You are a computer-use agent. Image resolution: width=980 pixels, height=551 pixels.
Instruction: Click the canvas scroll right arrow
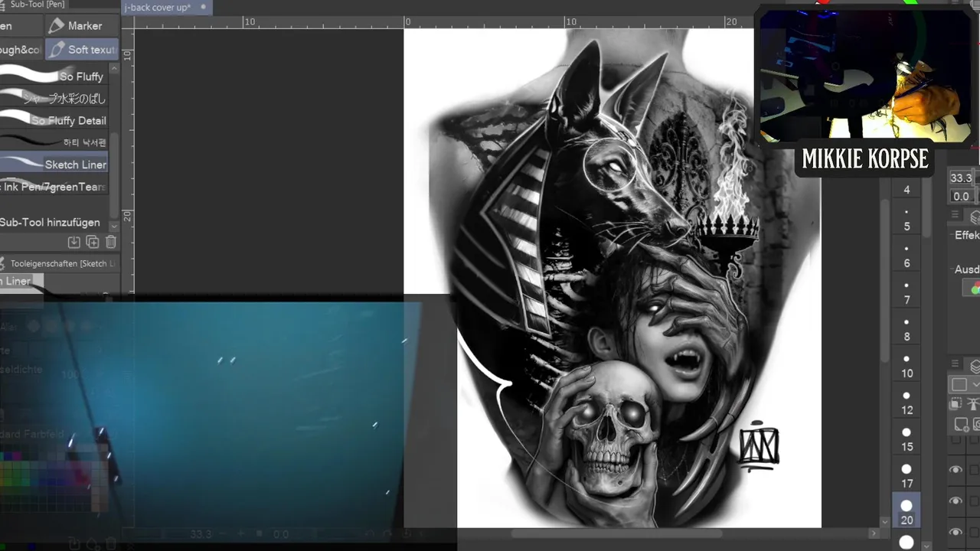tap(874, 533)
